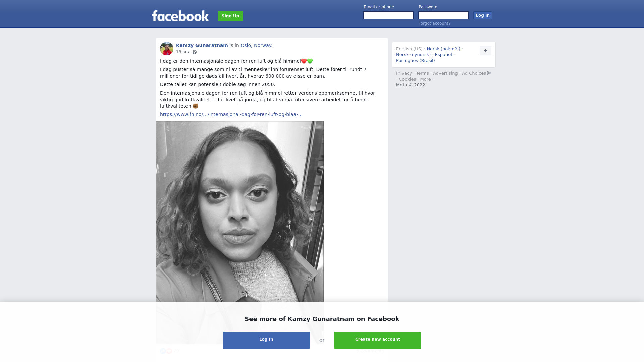
Task: Open the black-and-white post photo
Action: [240, 212]
